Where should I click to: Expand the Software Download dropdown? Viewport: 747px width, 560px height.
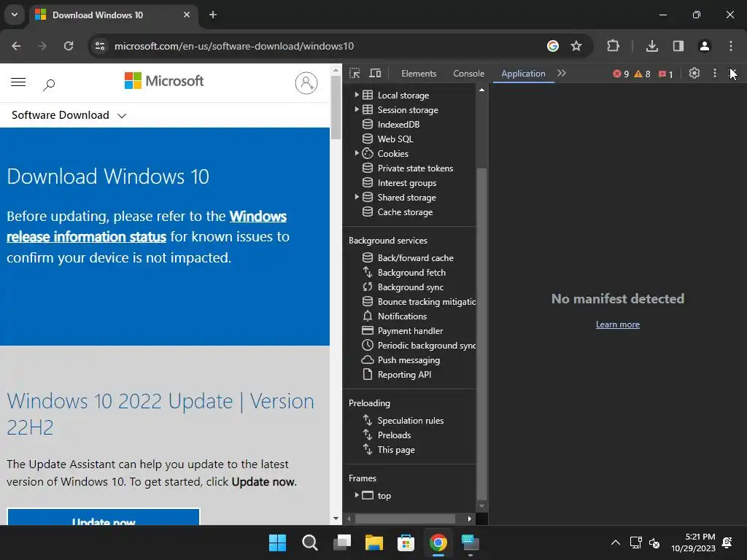pyautogui.click(x=69, y=115)
